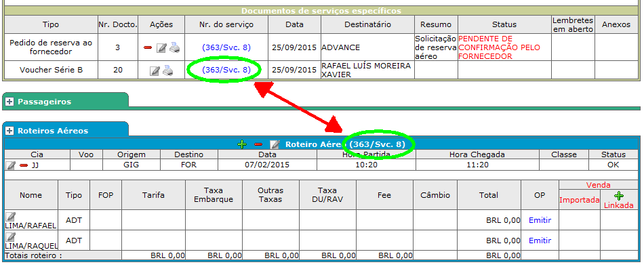The image size is (644, 271).
Task: Edit the Pedido de reserva ao fornecedor document
Action: [161, 47]
